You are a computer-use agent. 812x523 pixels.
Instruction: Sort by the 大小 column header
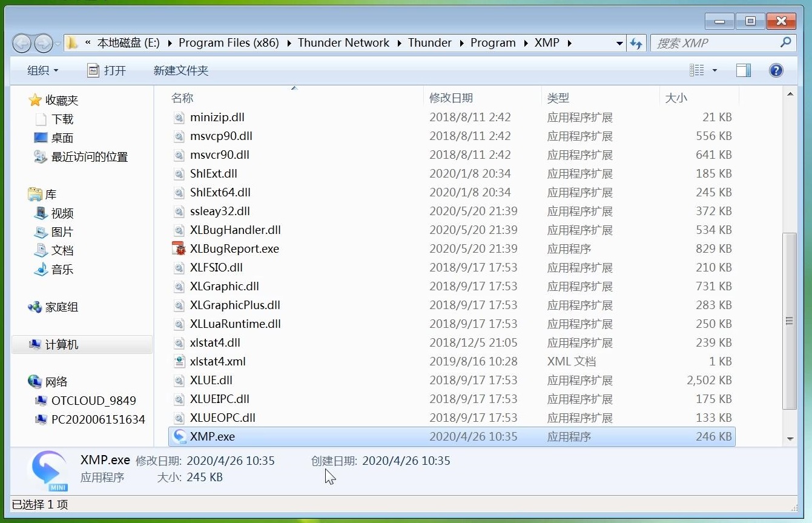676,98
